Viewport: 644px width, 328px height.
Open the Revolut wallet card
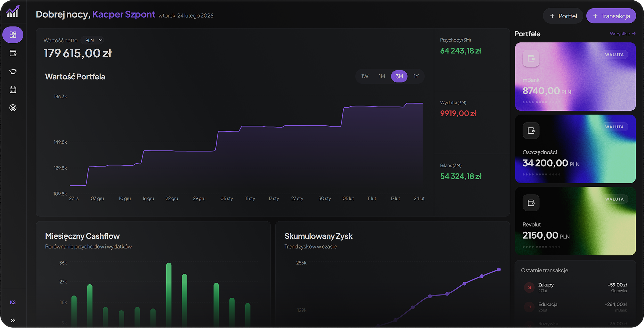click(x=575, y=221)
